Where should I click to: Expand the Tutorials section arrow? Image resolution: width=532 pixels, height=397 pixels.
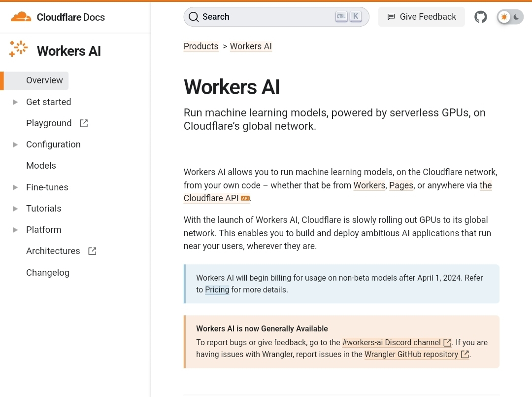click(15, 209)
